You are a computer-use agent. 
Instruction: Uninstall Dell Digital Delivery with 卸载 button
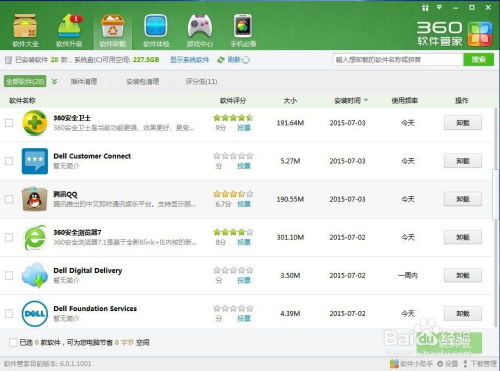(x=463, y=275)
